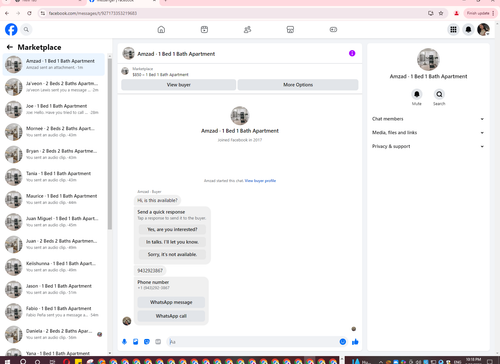The image size is (500, 364).
Task: Open the Facebook search icon
Action: pyautogui.click(x=26, y=30)
